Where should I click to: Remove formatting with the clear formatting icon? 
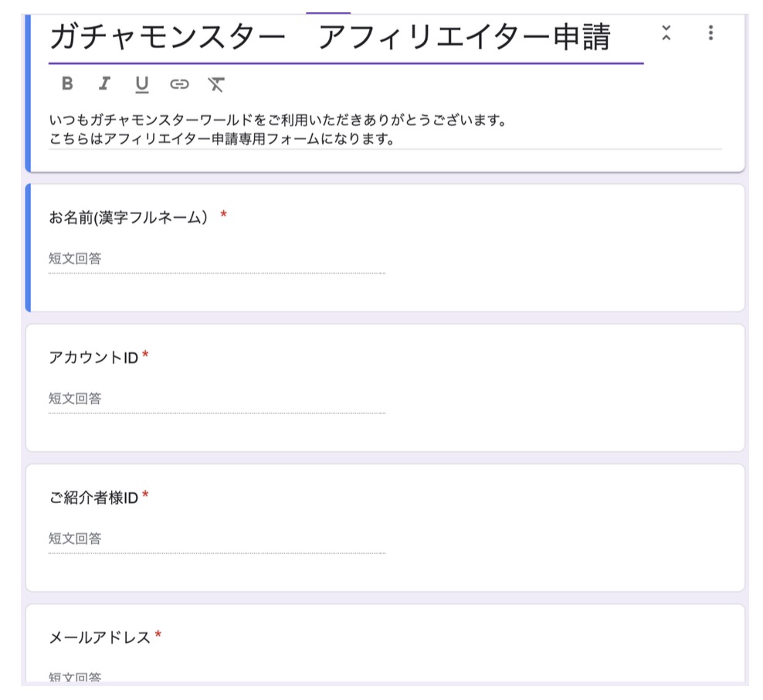[x=217, y=85]
